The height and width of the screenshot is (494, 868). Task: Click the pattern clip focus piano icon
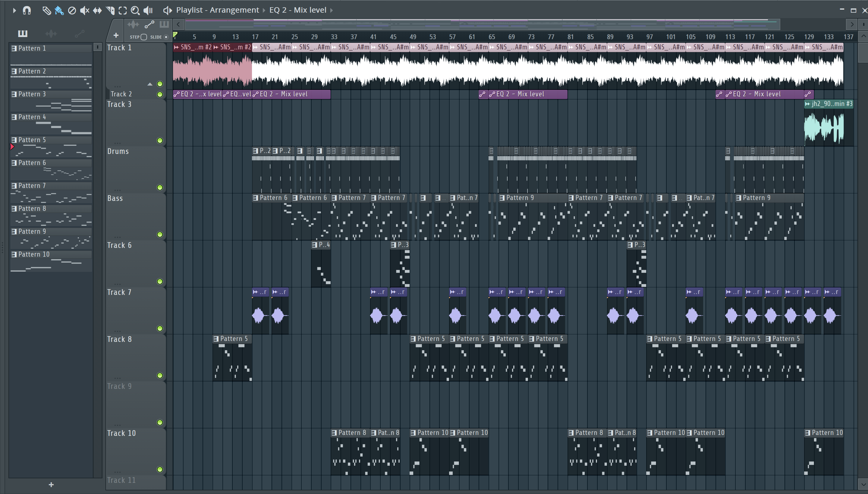tap(164, 24)
